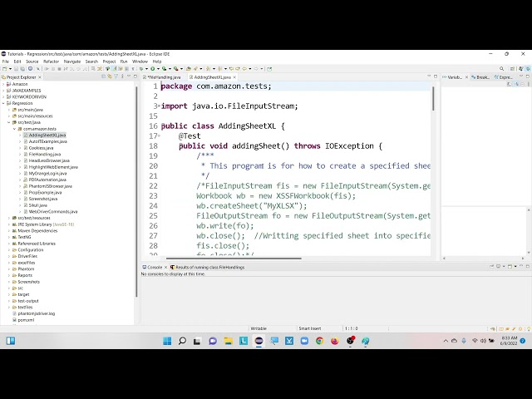The height and width of the screenshot is (399, 532).
Task: Collapse the Regression project
Action: point(3,103)
